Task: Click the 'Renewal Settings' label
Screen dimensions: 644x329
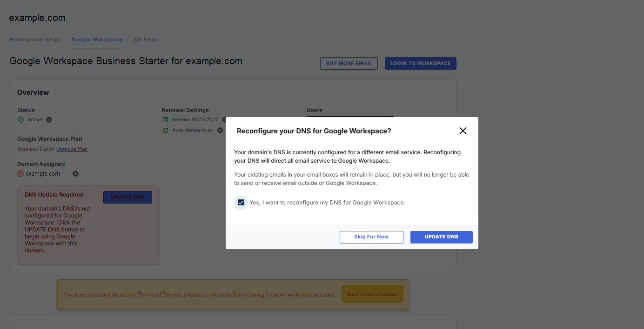Action: pyautogui.click(x=185, y=110)
